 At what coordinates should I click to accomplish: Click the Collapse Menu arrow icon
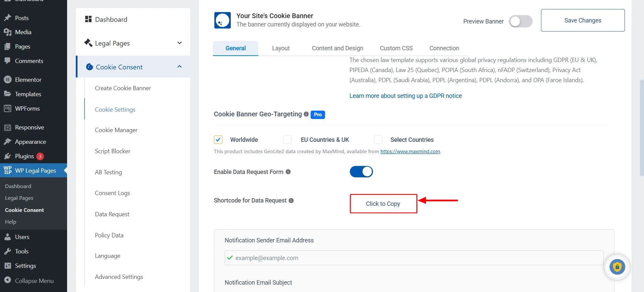8,281
